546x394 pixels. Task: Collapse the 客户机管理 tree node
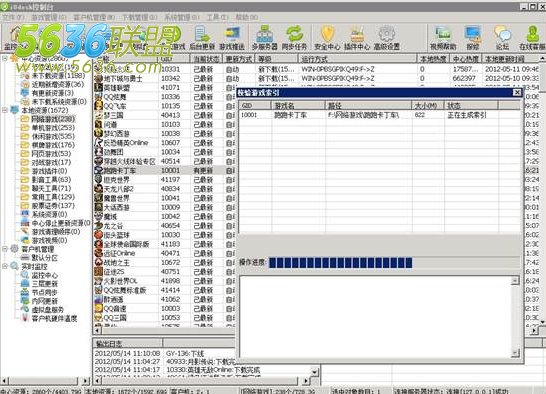point(5,249)
